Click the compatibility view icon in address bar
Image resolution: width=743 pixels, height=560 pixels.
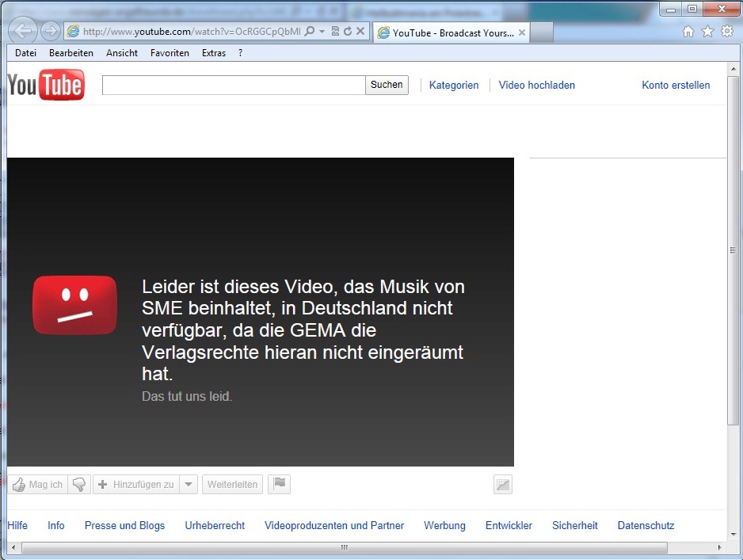(x=335, y=31)
